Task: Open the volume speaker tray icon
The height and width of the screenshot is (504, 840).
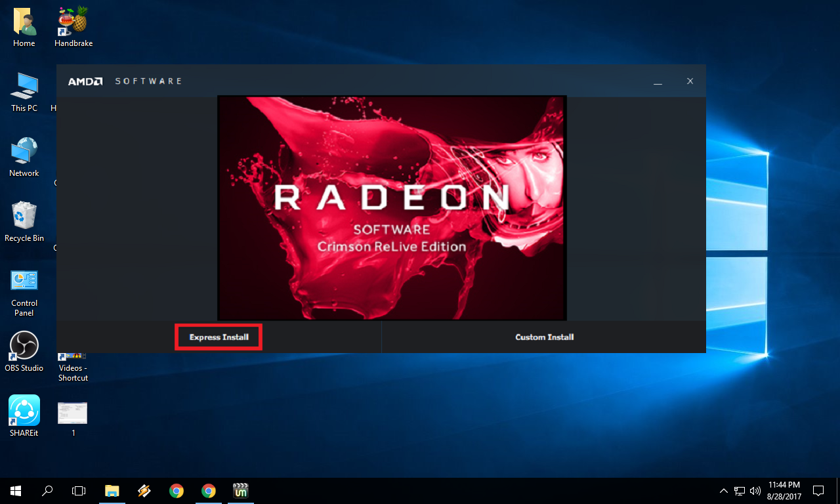Action: point(755,491)
